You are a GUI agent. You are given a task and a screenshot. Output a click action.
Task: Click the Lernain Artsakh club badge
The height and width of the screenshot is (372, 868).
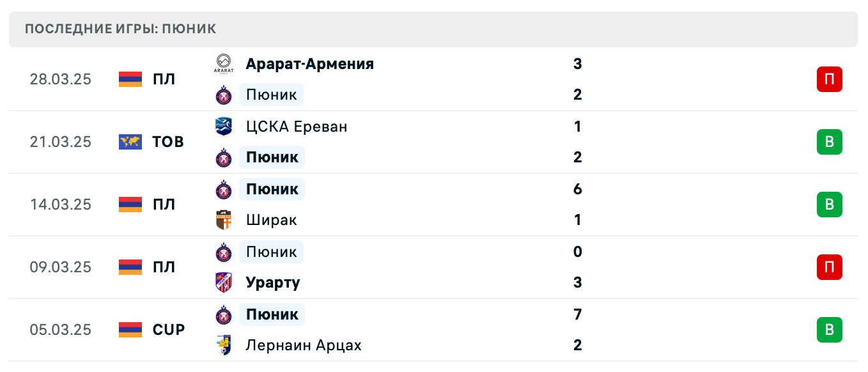(224, 345)
